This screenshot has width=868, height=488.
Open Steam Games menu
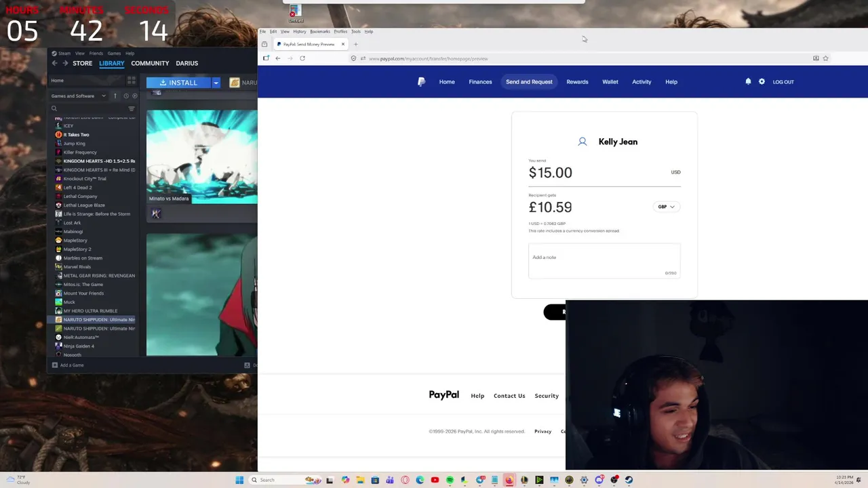(114, 53)
